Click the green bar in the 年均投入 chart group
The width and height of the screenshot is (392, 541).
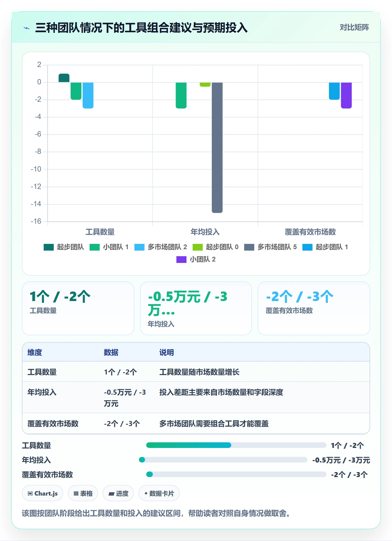click(x=181, y=95)
